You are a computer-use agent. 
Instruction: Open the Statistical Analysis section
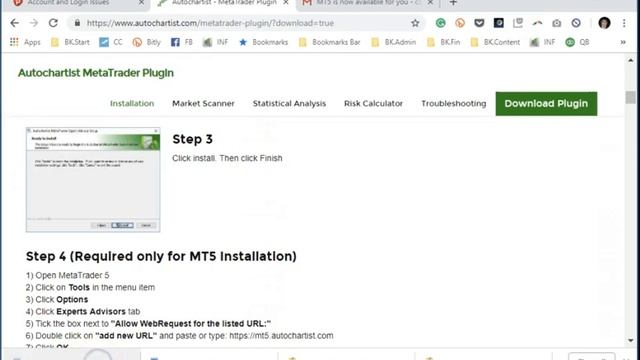(289, 104)
